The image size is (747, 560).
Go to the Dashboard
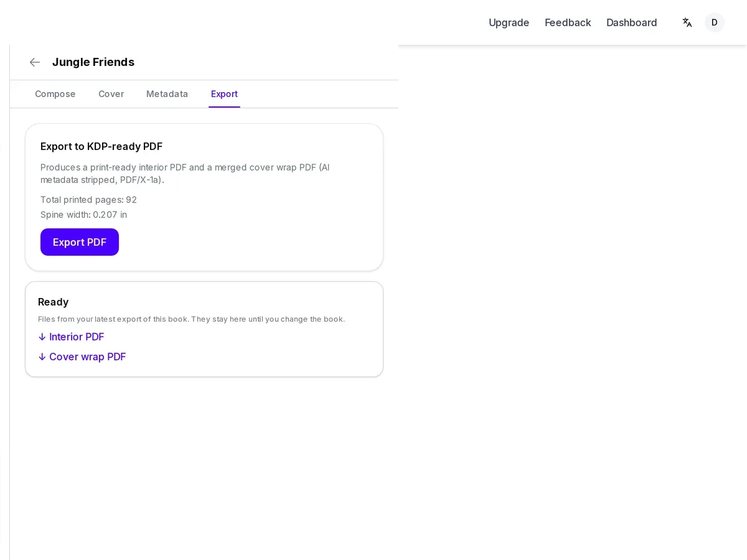(x=632, y=22)
